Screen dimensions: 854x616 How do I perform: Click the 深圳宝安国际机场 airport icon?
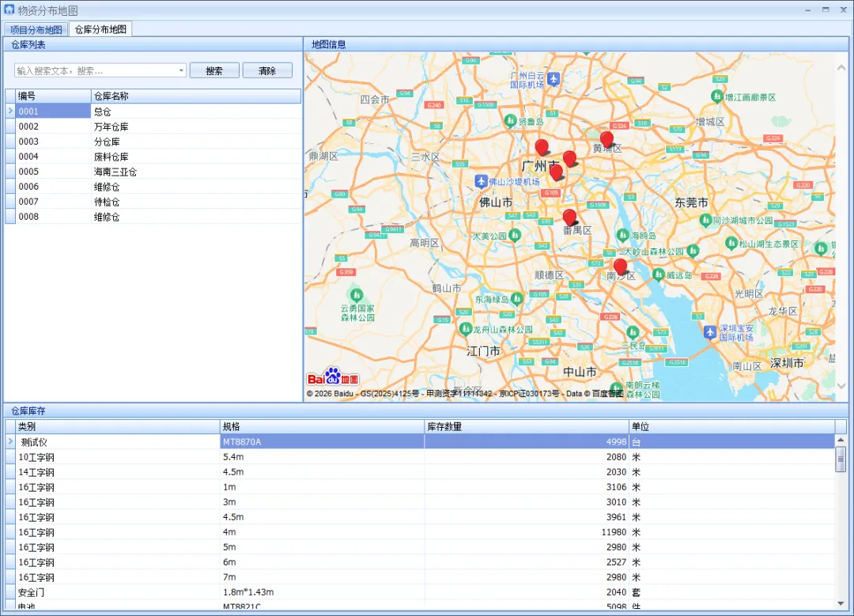(x=711, y=332)
